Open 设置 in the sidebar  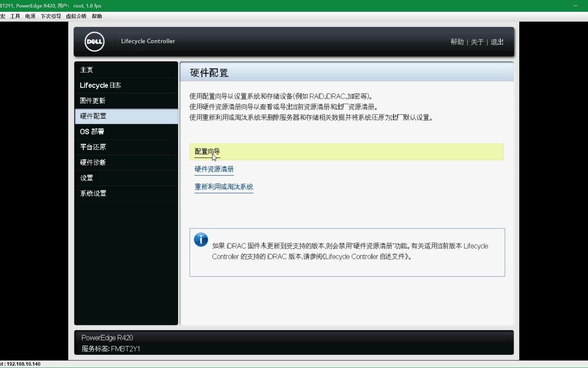pyautogui.click(x=126, y=178)
